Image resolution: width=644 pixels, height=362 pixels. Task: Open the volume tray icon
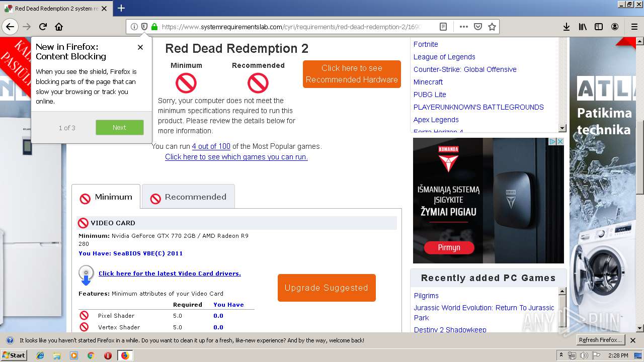click(x=584, y=355)
